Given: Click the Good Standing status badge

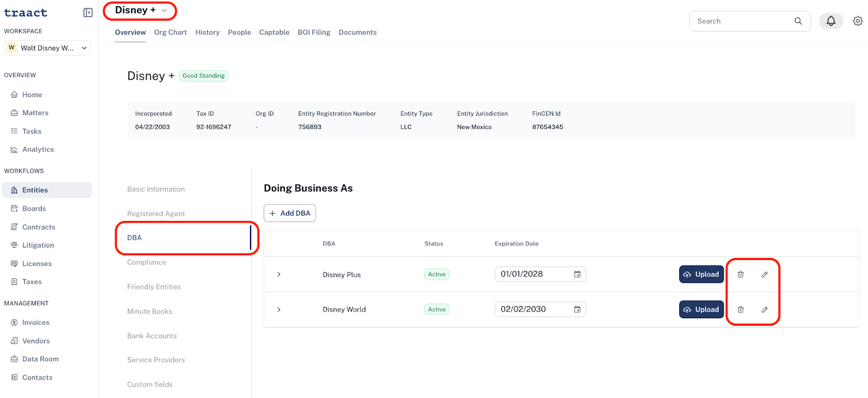Looking at the screenshot, I should click(203, 76).
